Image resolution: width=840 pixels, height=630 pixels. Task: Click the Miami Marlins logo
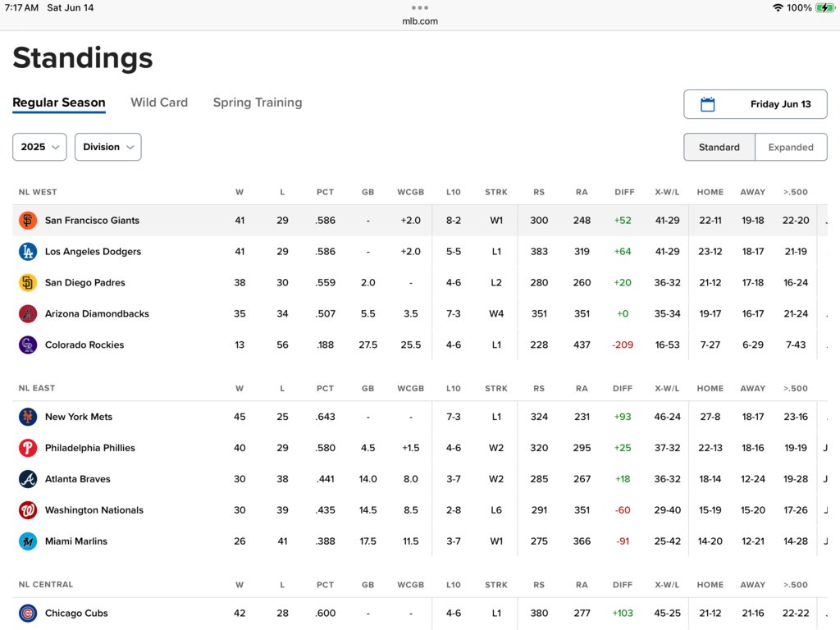[28, 541]
